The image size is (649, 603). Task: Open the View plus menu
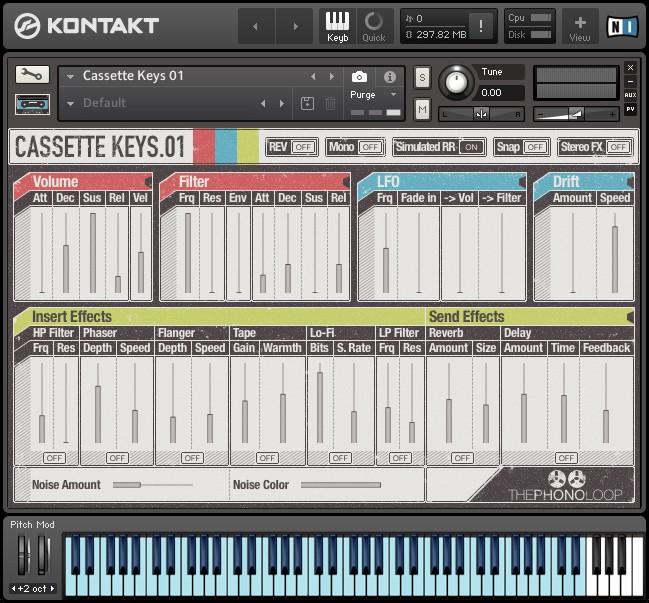[x=580, y=25]
